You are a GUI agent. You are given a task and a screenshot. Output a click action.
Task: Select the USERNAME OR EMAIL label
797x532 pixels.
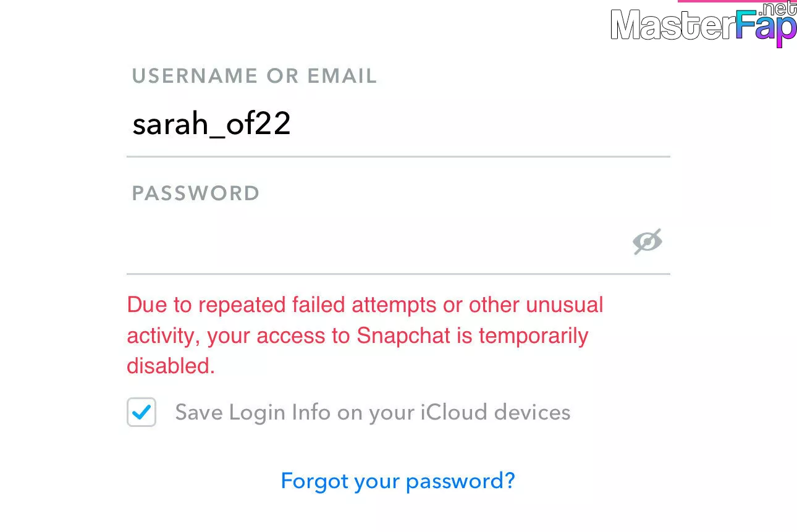click(x=255, y=76)
